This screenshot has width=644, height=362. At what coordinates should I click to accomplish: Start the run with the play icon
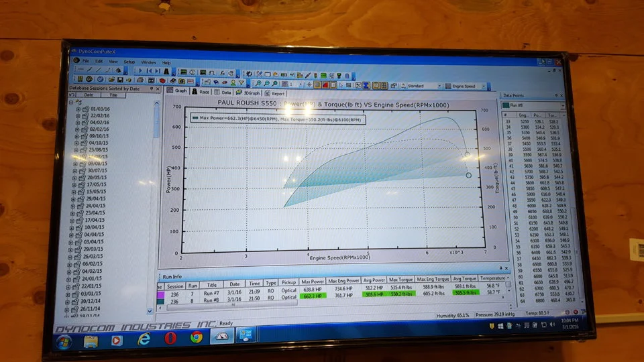(140, 70)
